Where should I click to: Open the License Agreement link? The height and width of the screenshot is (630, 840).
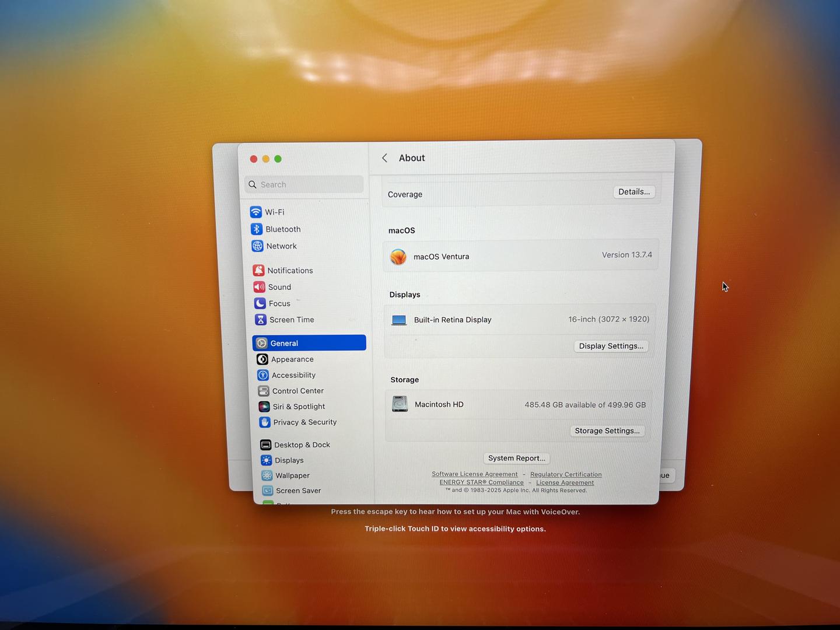click(x=565, y=482)
